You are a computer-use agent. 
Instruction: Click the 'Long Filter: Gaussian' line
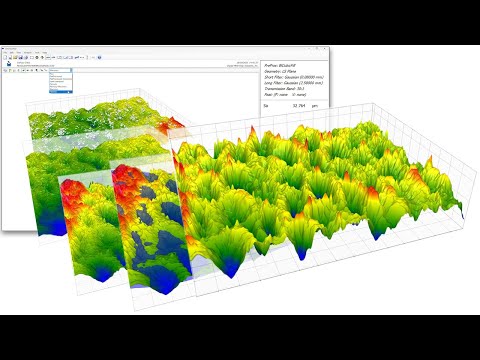tap(294, 83)
